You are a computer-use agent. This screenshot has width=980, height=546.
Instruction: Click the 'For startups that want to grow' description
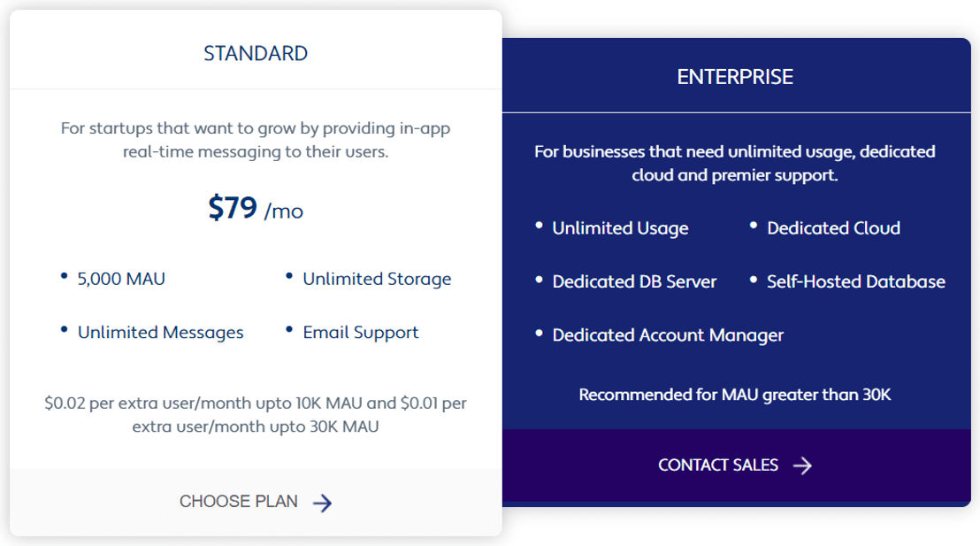pos(256,140)
